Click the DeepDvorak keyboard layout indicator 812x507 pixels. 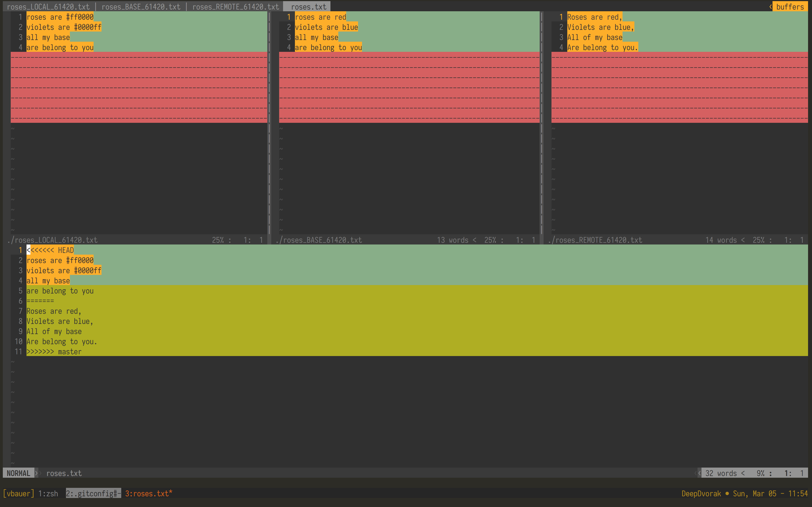[701, 493]
